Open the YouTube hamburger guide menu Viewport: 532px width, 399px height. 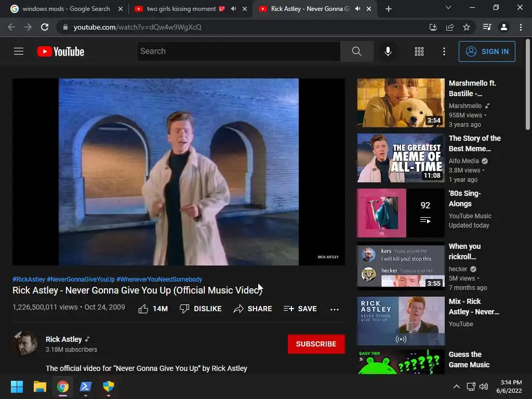pos(19,51)
